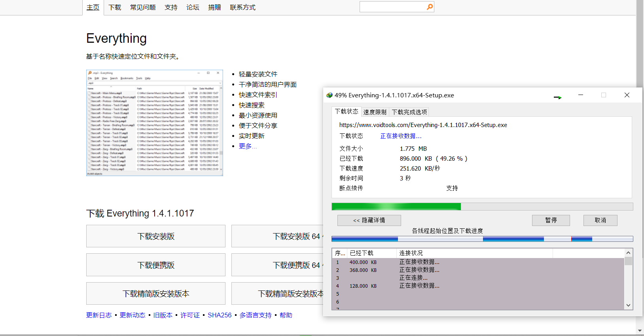Click the 下载速度 value 251.620 KB/秒
The image size is (644, 336).
(420, 168)
